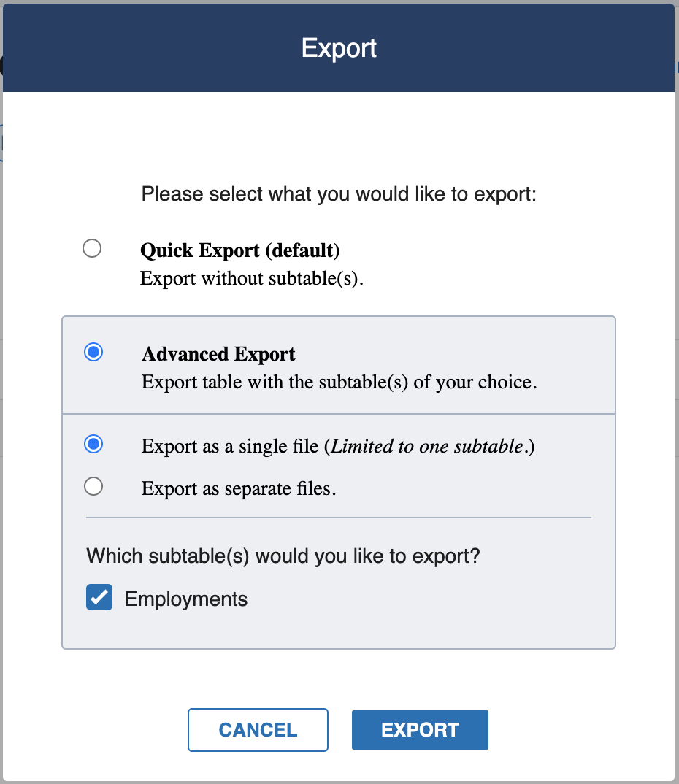Select the single file export radio button
This screenshot has height=784, width=679.
click(93, 444)
